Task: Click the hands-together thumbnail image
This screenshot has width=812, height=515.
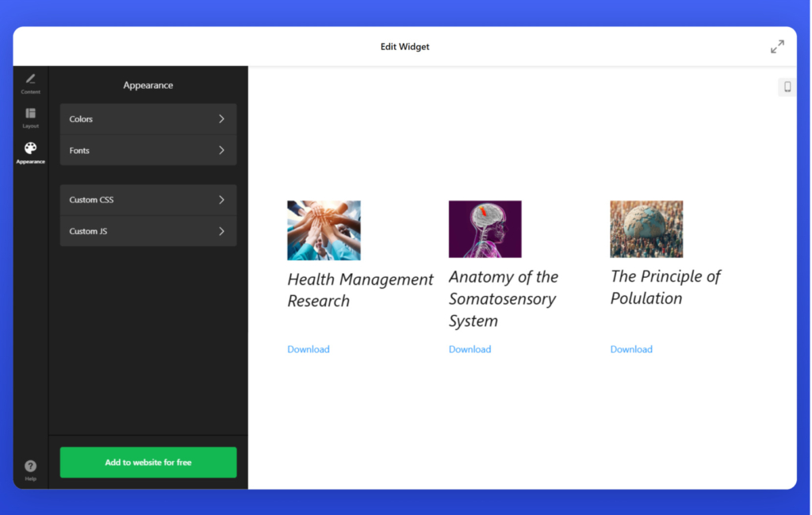Action: click(x=324, y=230)
